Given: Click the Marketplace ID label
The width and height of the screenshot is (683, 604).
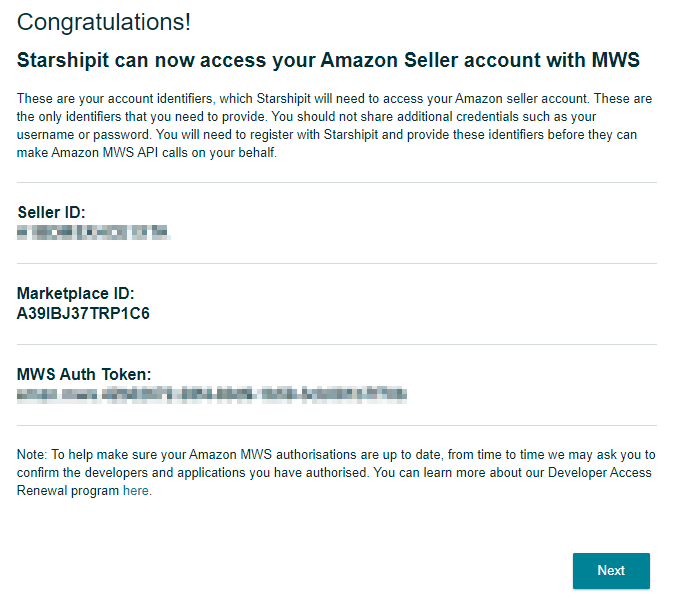Looking at the screenshot, I should click(75, 294).
